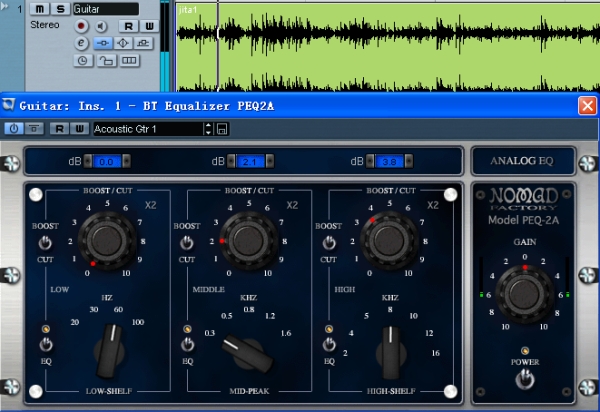Viewport: 600px width, 412px height.
Task: Click Guitar track meter bar
Action: pyautogui.click(x=165, y=46)
